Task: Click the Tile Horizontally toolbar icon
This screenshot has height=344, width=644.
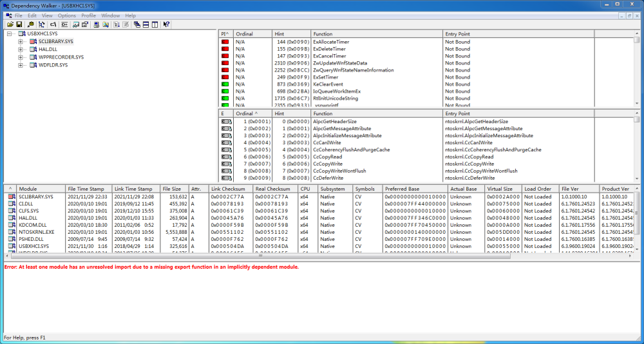Action: tap(146, 24)
